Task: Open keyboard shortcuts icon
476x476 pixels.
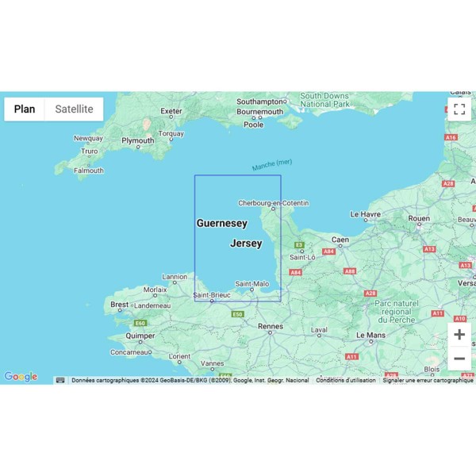Action: pyautogui.click(x=60, y=380)
